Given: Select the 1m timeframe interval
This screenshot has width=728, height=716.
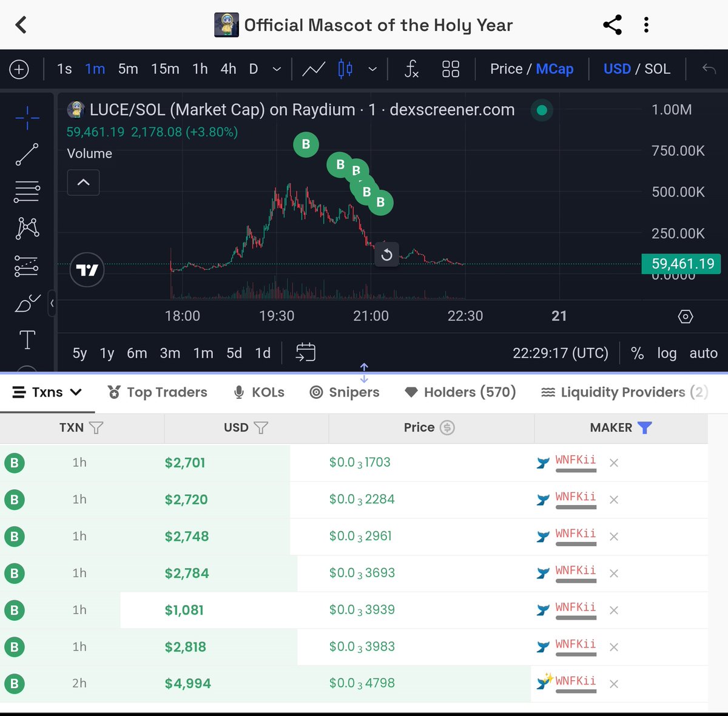Looking at the screenshot, I should [x=95, y=69].
